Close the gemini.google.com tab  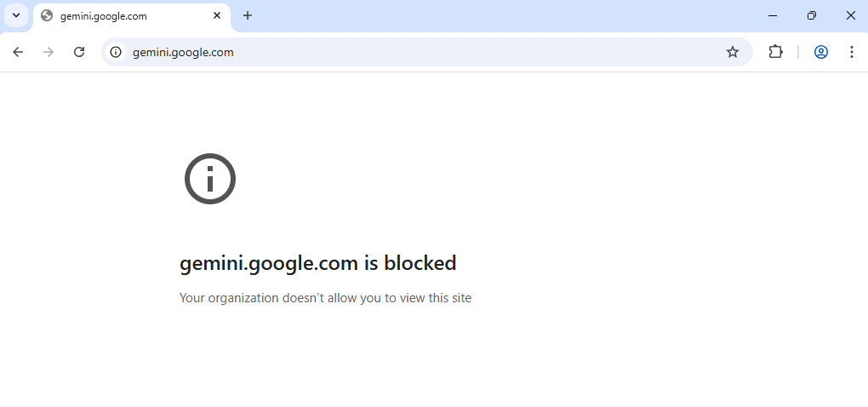click(x=217, y=15)
